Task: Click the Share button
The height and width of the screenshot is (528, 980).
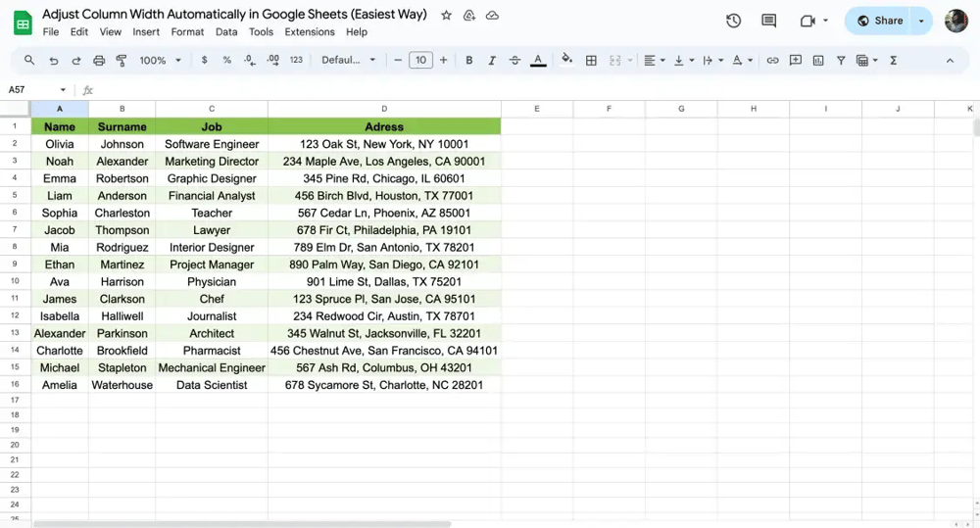Action: click(x=879, y=21)
